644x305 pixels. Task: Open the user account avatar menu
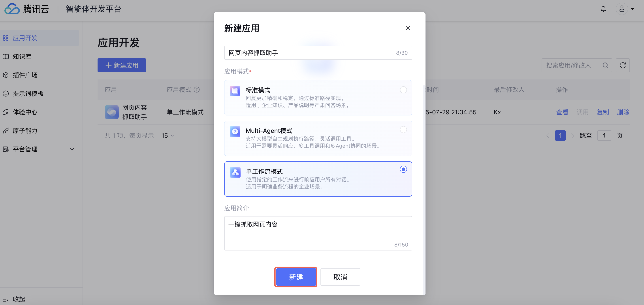tap(622, 9)
